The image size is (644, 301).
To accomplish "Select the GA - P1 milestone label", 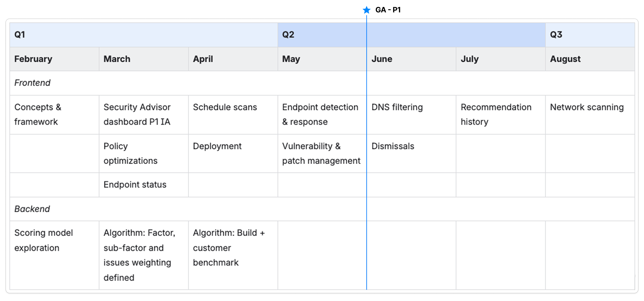I will (x=388, y=10).
